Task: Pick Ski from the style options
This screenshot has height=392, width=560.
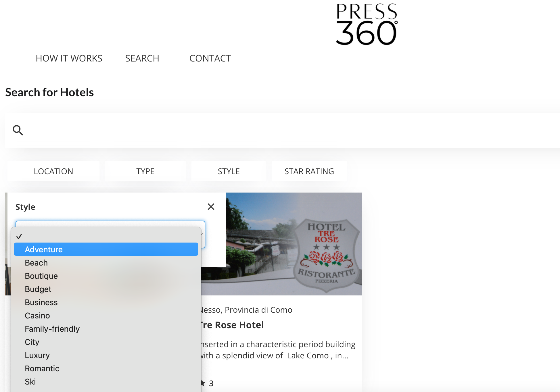Action: point(106,382)
